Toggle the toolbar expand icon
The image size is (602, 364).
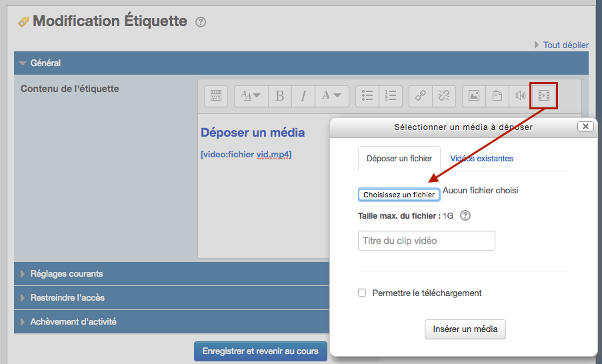[215, 96]
